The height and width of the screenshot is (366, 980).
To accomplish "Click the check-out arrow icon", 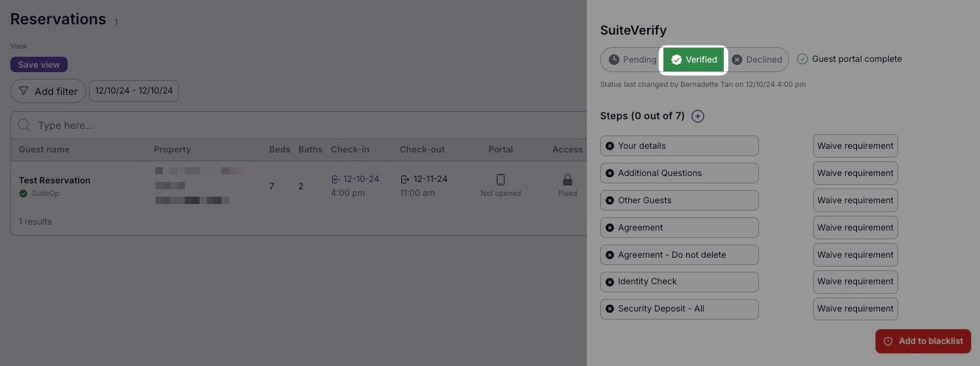I will pyautogui.click(x=405, y=179).
